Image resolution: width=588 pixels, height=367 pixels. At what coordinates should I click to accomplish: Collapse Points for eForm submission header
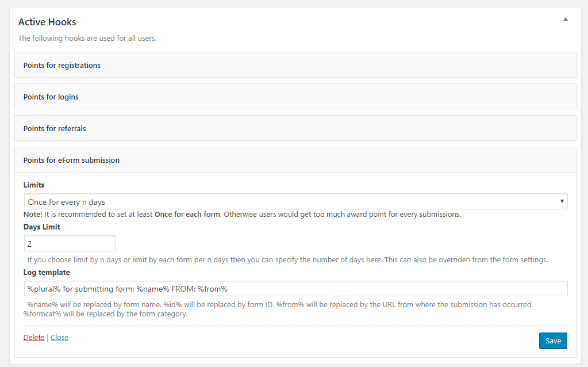click(x=295, y=160)
